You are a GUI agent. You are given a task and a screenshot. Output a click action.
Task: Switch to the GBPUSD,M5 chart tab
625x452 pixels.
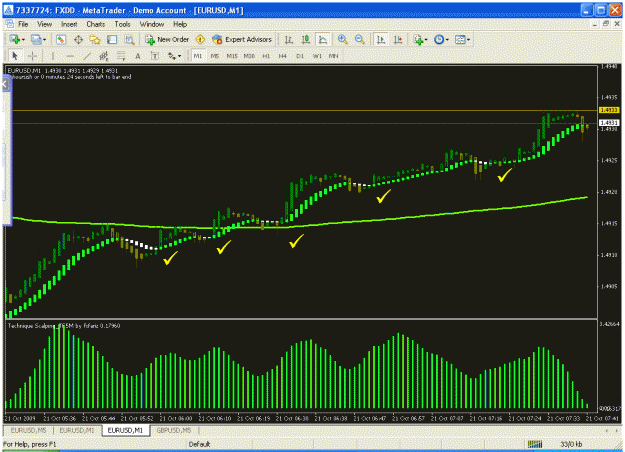click(x=174, y=430)
